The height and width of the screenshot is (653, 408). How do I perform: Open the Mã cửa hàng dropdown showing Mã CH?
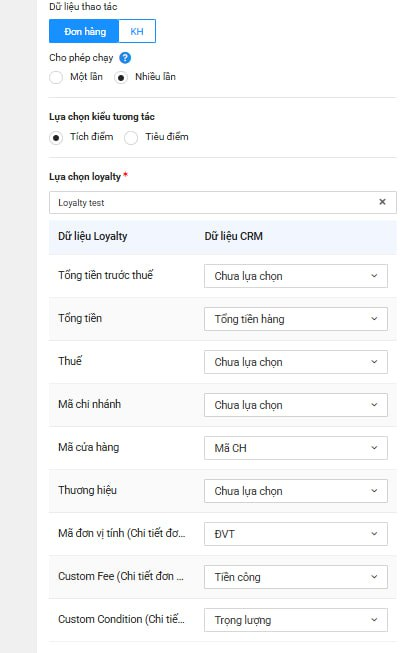click(x=296, y=448)
